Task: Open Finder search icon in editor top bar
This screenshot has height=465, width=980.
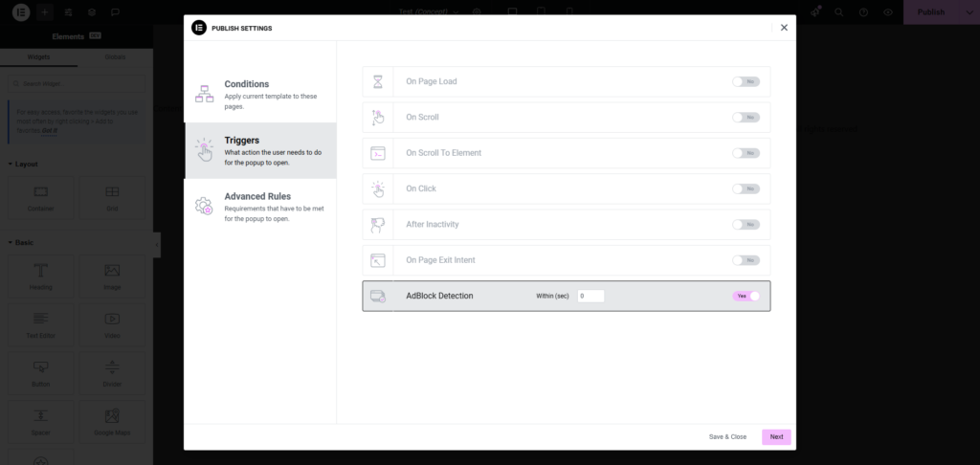Action: coord(838,11)
